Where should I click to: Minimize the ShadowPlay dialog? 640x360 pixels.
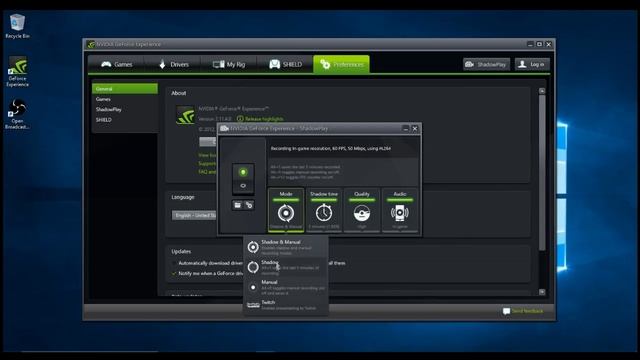click(x=405, y=129)
